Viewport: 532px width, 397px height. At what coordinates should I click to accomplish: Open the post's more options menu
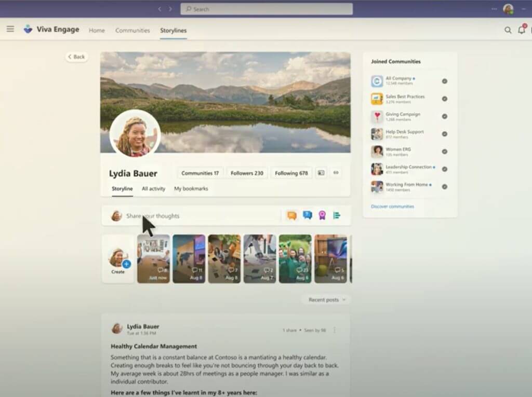click(335, 330)
